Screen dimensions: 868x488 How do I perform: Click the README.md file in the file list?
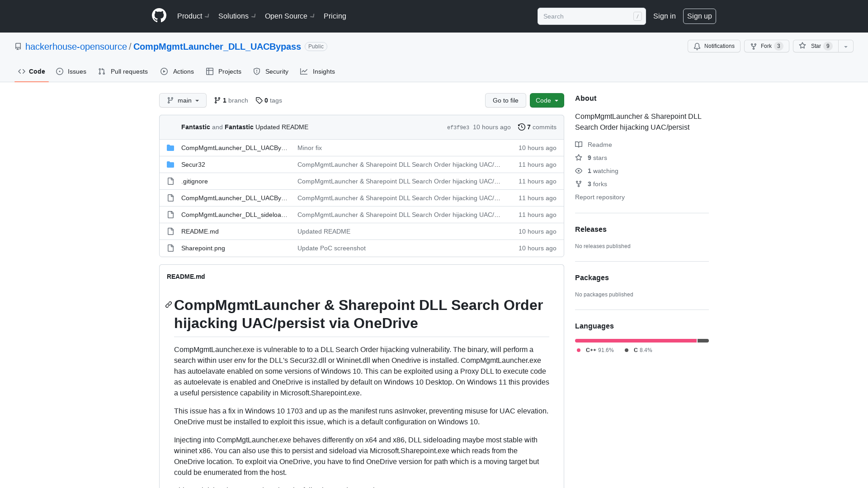tap(200, 231)
